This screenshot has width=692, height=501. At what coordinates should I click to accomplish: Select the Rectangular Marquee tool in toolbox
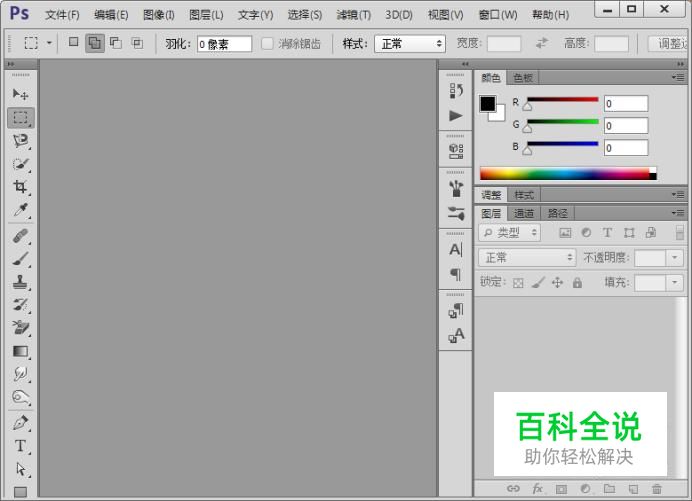(20, 118)
